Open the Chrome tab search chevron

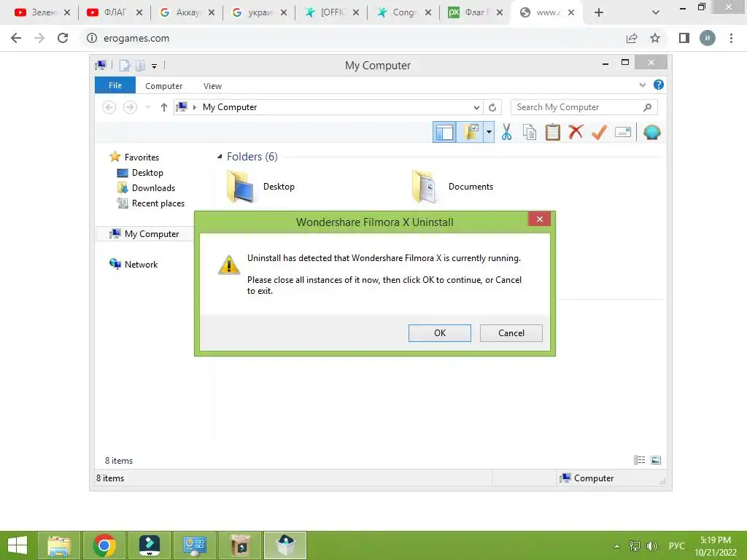tap(656, 12)
